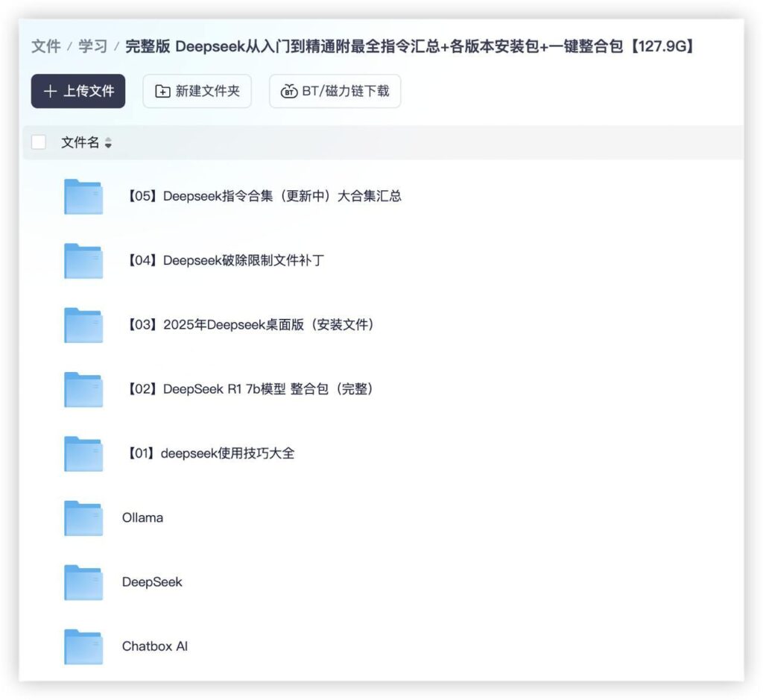This screenshot has height=700, width=763.
Task: Open BT/磁力链下载
Action: [x=334, y=92]
